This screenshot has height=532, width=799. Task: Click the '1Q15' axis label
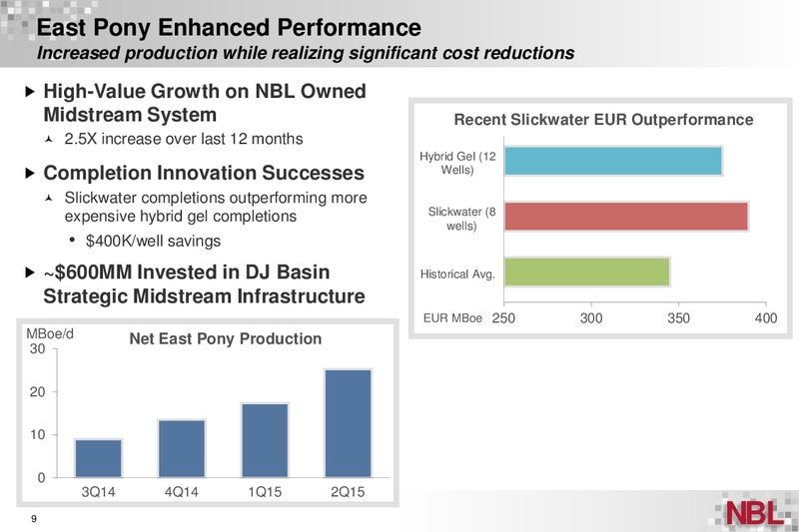coord(265,492)
